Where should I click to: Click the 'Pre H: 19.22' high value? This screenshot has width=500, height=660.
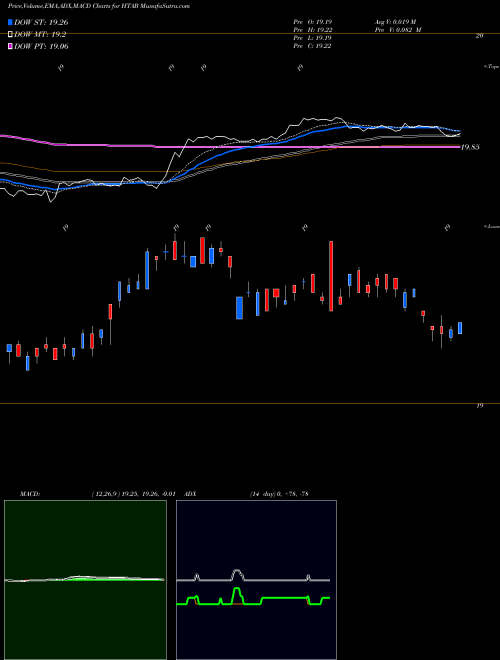pyautogui.click(x=312, y=30)
